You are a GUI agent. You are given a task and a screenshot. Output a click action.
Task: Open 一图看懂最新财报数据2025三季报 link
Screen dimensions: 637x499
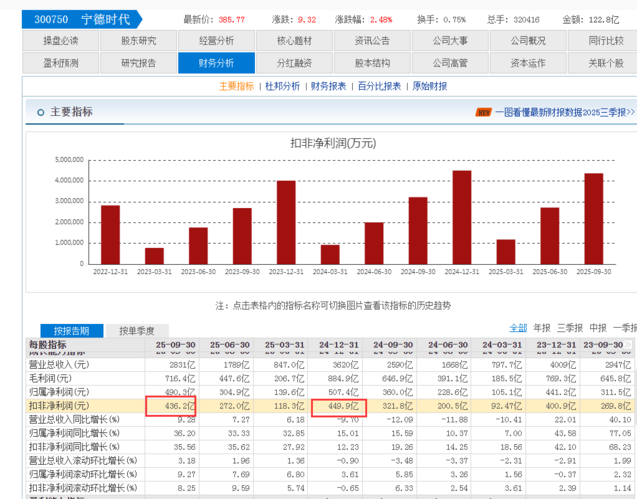pyautogui.click(x=565, y=112)
